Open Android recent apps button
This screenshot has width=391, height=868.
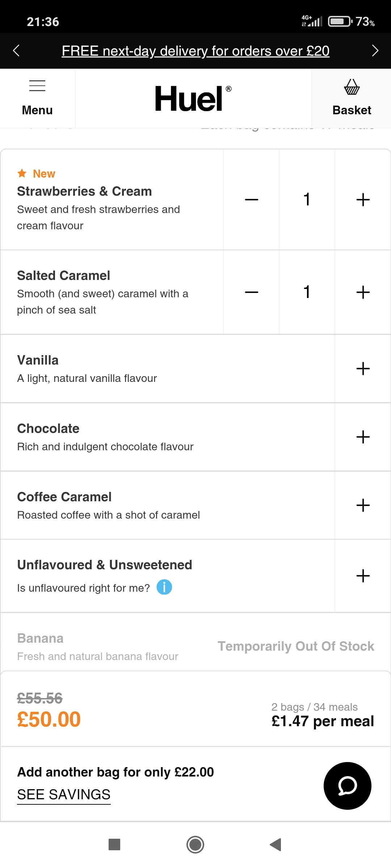tap(114, 844)
